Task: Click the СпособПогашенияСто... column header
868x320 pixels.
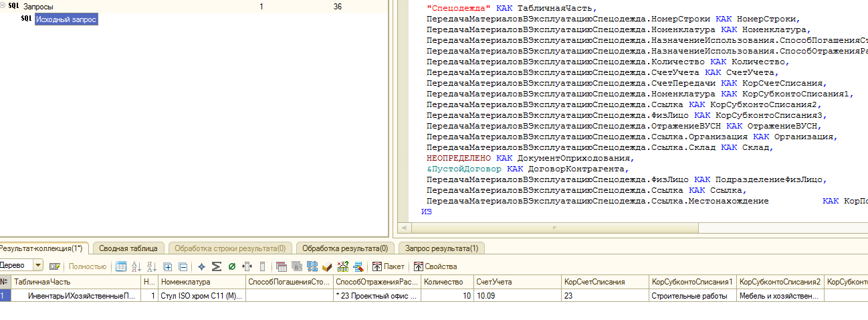Action: [x=290, y=283]
